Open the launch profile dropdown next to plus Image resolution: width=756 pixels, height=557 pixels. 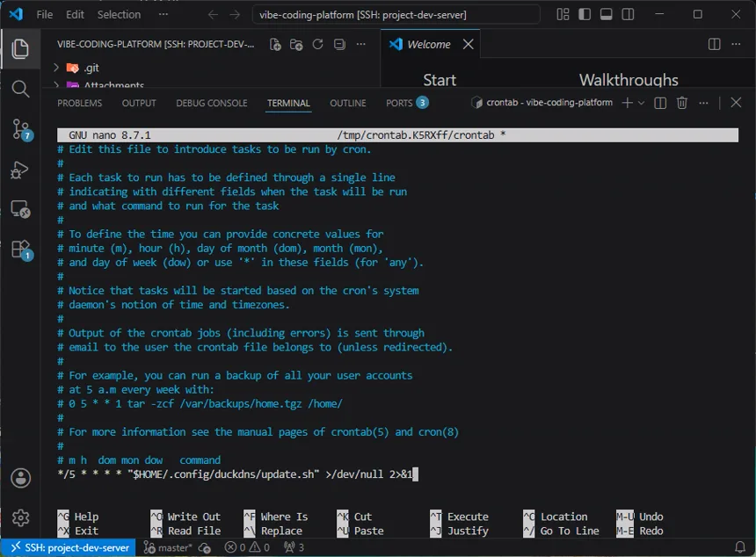click(x=641, y=103)
